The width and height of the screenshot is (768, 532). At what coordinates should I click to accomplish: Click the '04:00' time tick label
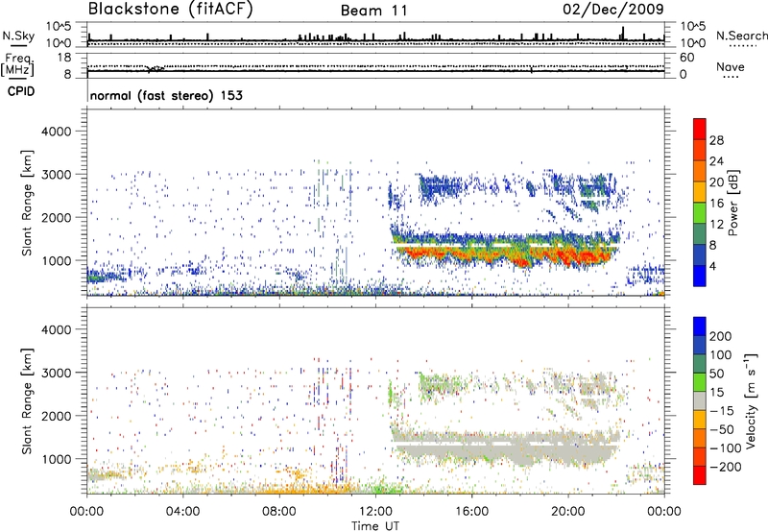182,512
